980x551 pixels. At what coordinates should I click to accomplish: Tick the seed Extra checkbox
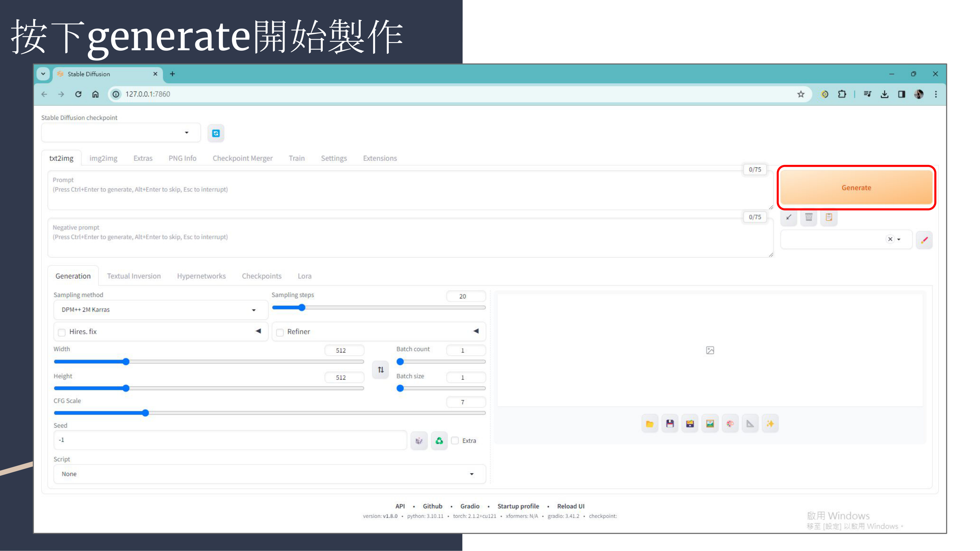(x=455, y=440)
